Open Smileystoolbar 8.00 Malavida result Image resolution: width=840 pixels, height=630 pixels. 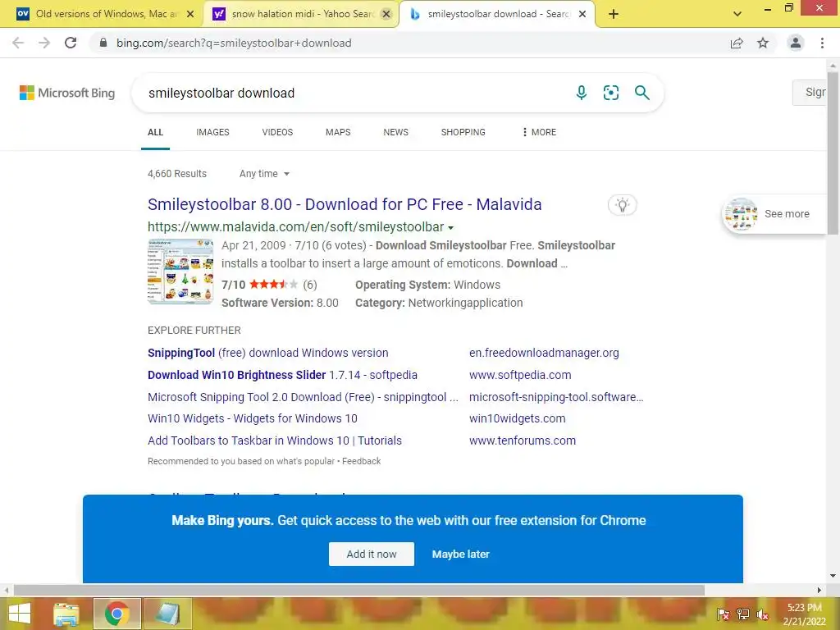point(345,204)
